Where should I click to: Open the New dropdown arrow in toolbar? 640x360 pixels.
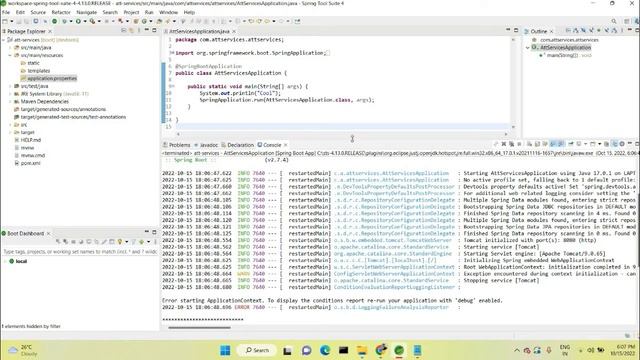pyautogui.click(x=11, y=21)
